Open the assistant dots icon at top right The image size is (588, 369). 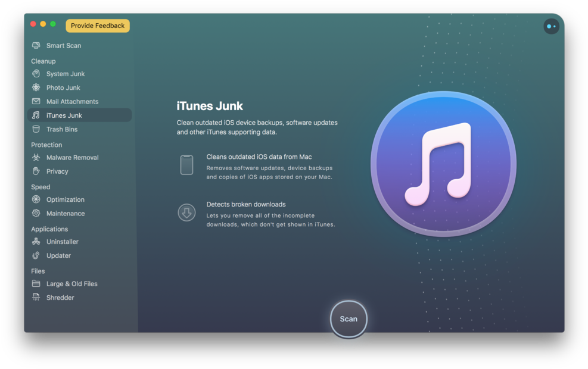551,26
